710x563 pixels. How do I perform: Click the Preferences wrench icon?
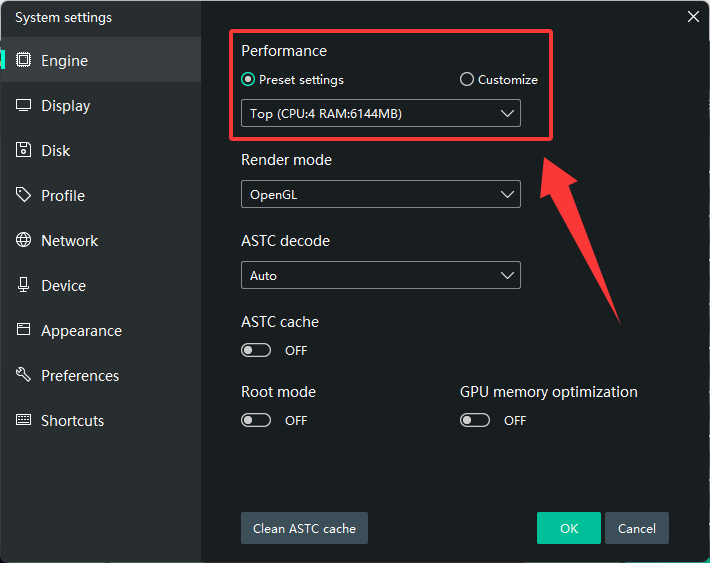point(23,376)
